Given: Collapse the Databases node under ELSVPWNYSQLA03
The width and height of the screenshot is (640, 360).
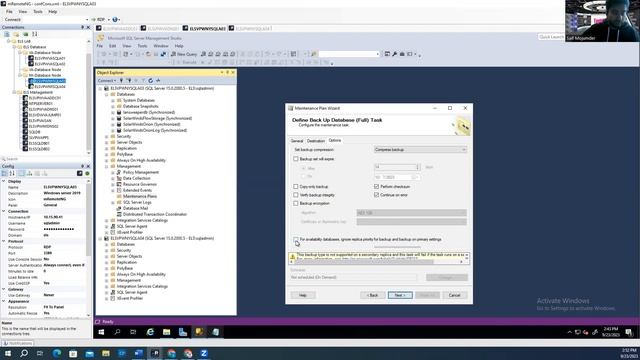Looking at the screenshot, I should click(107, 94).
